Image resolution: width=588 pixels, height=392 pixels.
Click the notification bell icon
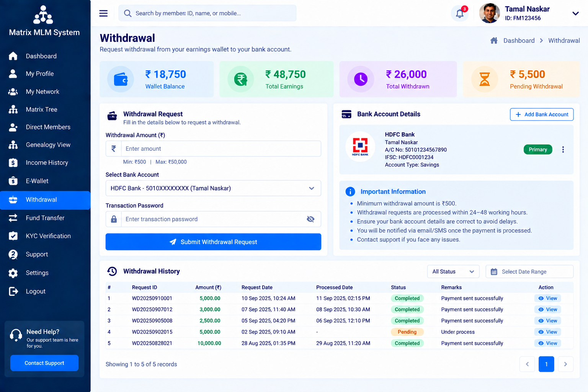coord(460,14)
